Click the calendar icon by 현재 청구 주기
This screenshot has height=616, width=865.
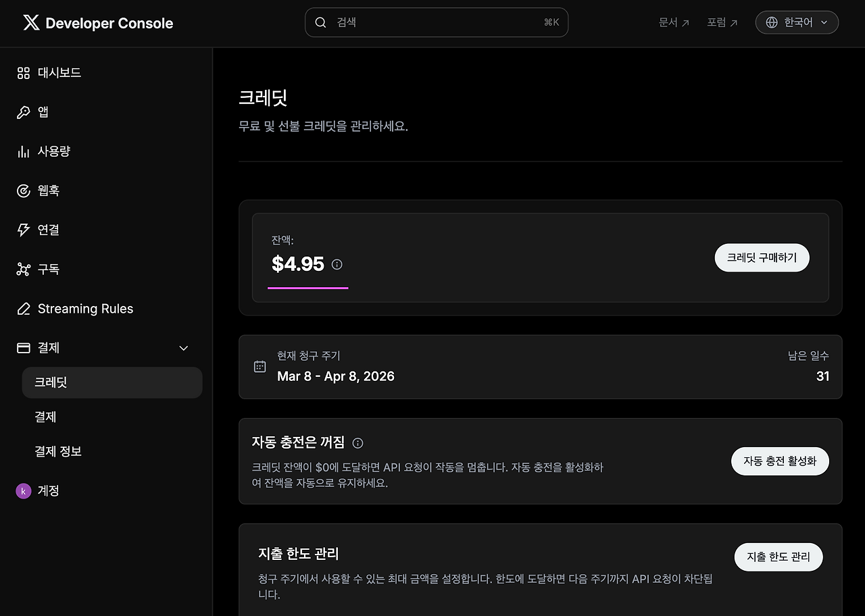(259, 366)
